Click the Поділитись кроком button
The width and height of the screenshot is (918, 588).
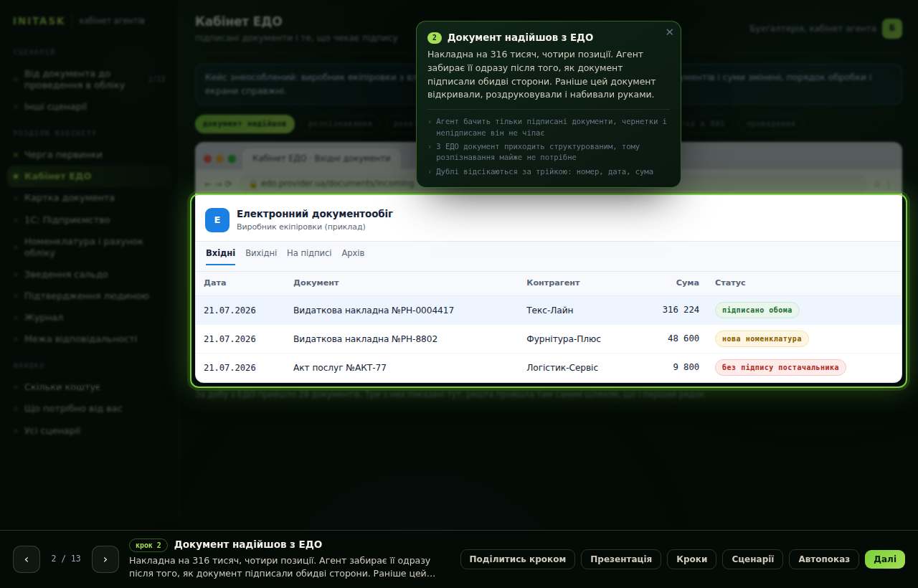click(518, 559)
